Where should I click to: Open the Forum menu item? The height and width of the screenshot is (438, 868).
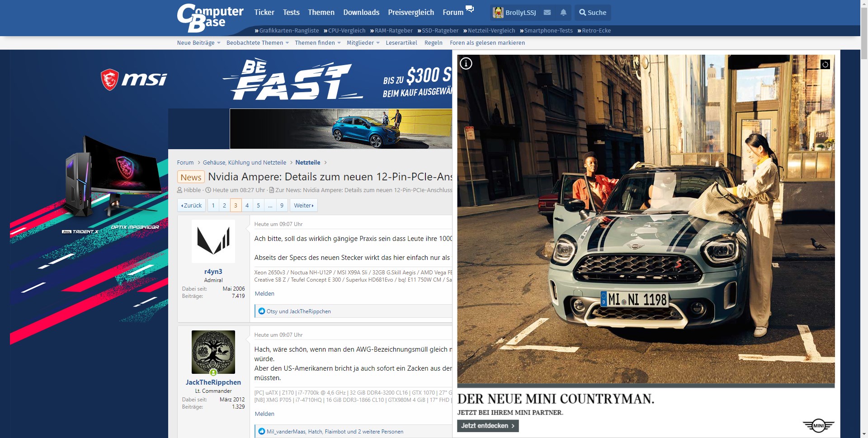pos(453,13)
